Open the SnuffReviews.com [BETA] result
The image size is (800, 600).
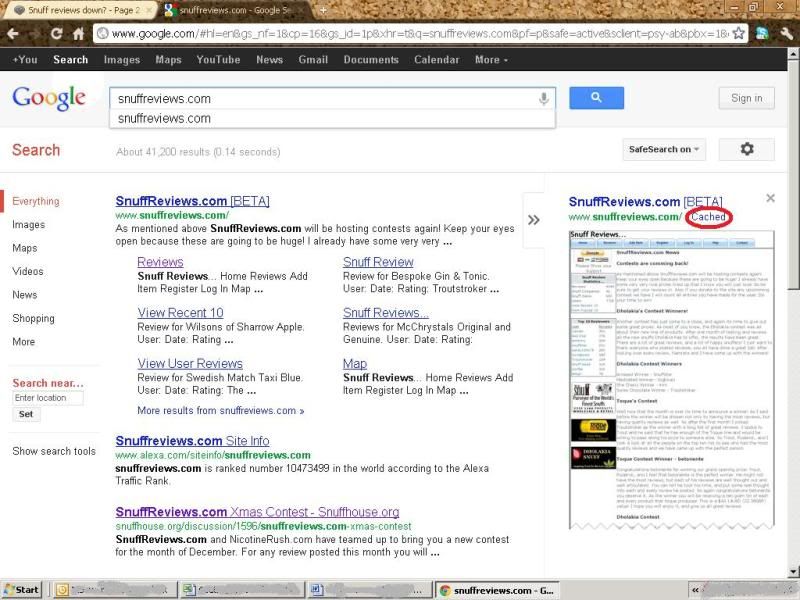pyautogui.click(x=192, y=201)
